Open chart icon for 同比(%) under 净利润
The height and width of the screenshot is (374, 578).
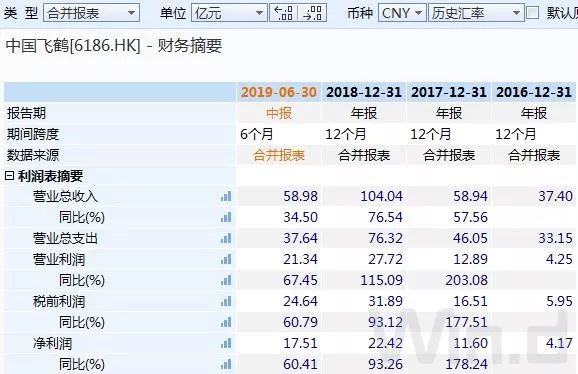click(x=226, y=364)
